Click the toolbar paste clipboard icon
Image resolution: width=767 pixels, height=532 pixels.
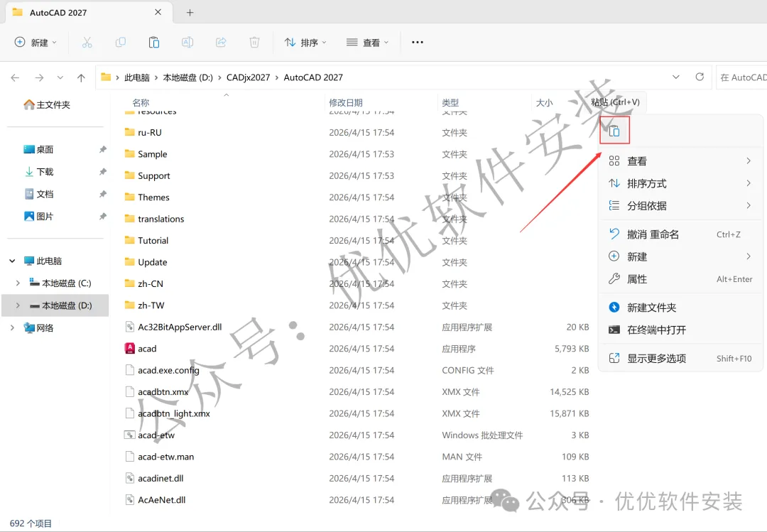(154, 43)
